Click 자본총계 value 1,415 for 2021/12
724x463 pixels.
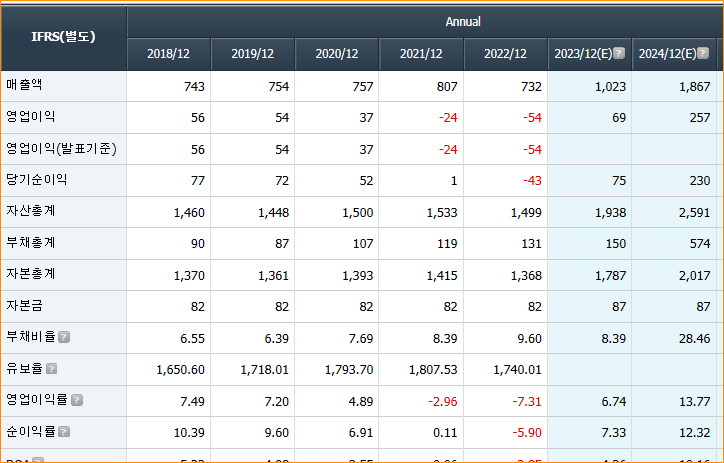point(442,276)
